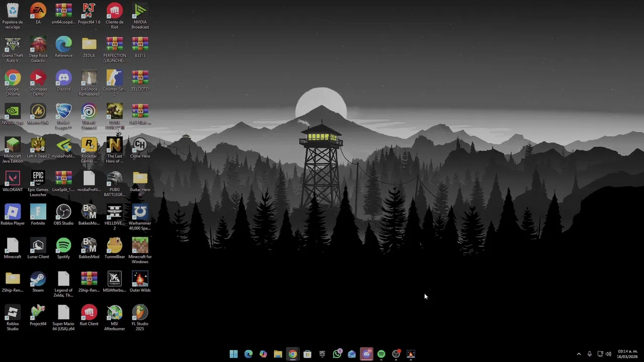Open the Windows Start menu
644x362 pixels.
(233, 354)
